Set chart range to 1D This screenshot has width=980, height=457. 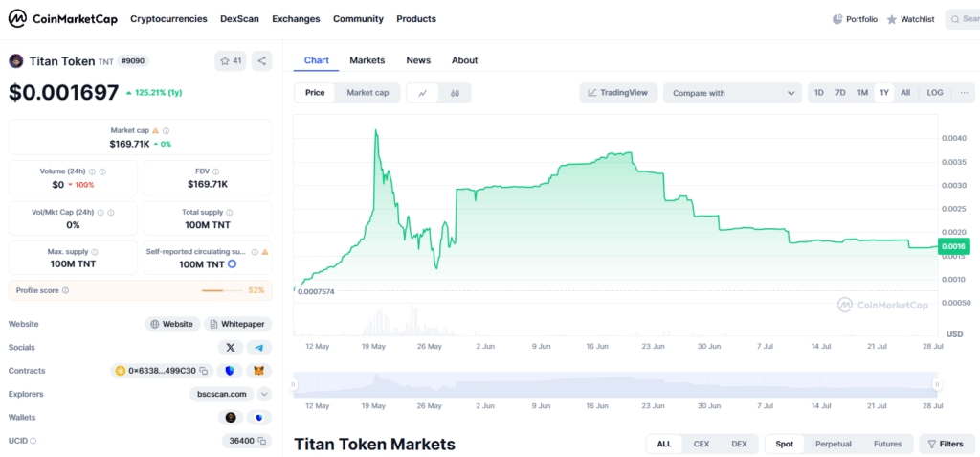point(819,93)
